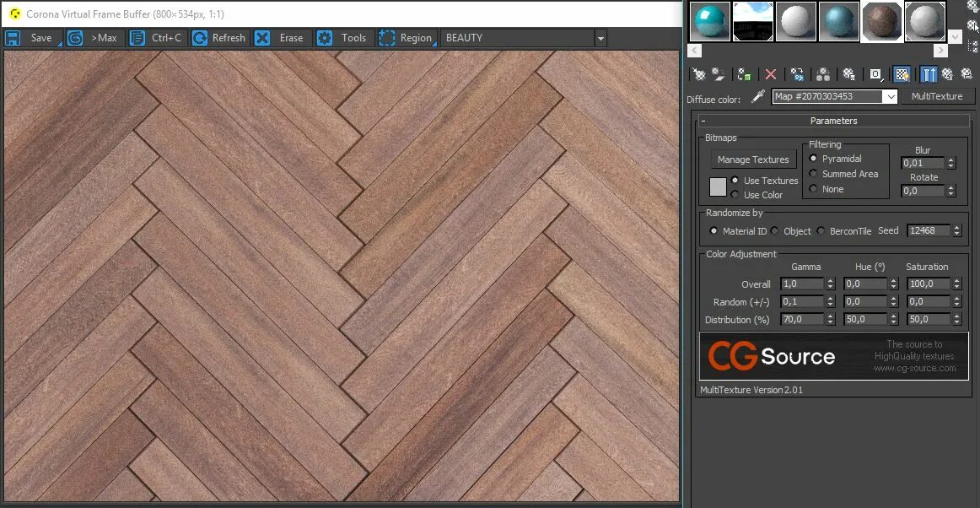Click Put Material to Scene icon
This screenshot has height=508, width=980.
point(718,74)
